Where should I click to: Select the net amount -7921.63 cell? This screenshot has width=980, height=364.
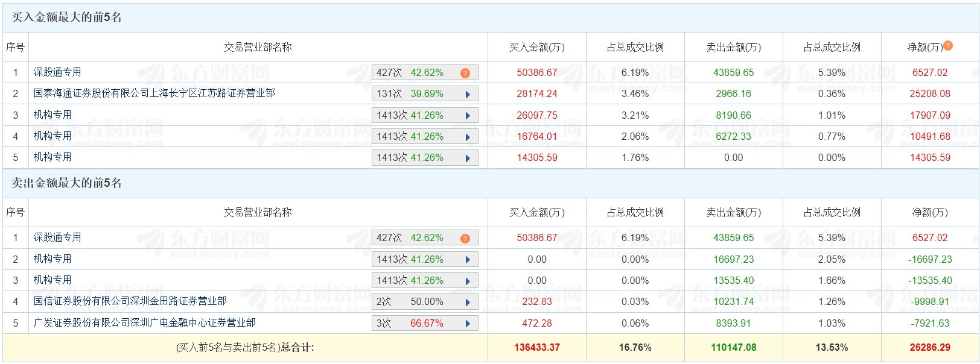click(x=930, y=323)
